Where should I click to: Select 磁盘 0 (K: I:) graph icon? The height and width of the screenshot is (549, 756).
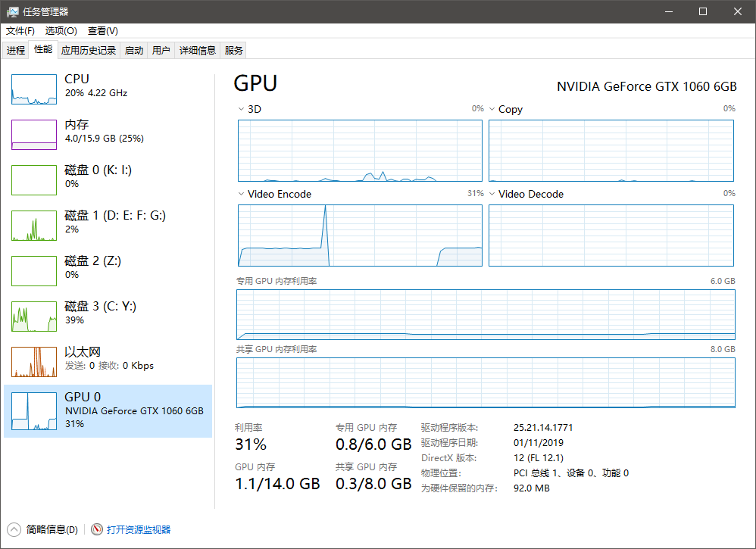34,180
